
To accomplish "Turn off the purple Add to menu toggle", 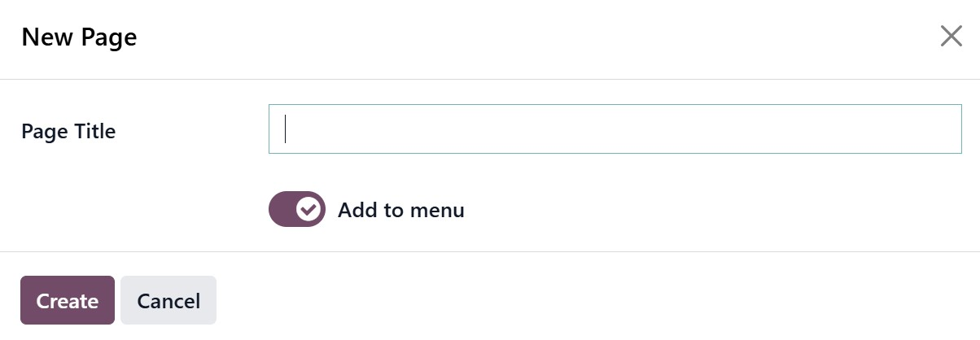I will (297, 210).
